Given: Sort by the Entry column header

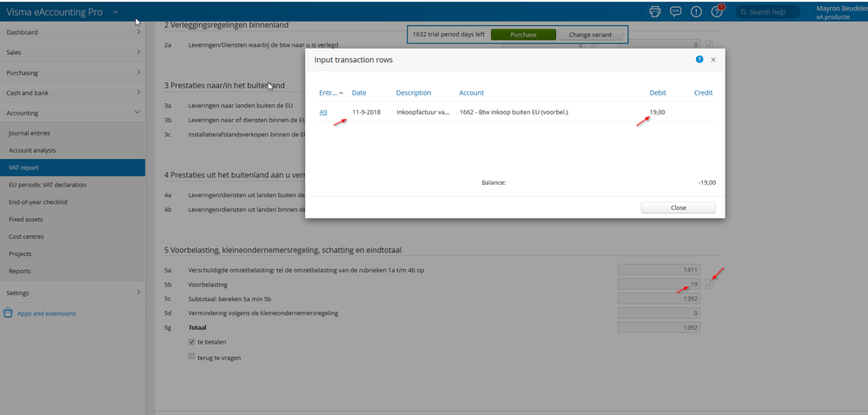Looking at the screenshot, I should [x=330, y=93].
